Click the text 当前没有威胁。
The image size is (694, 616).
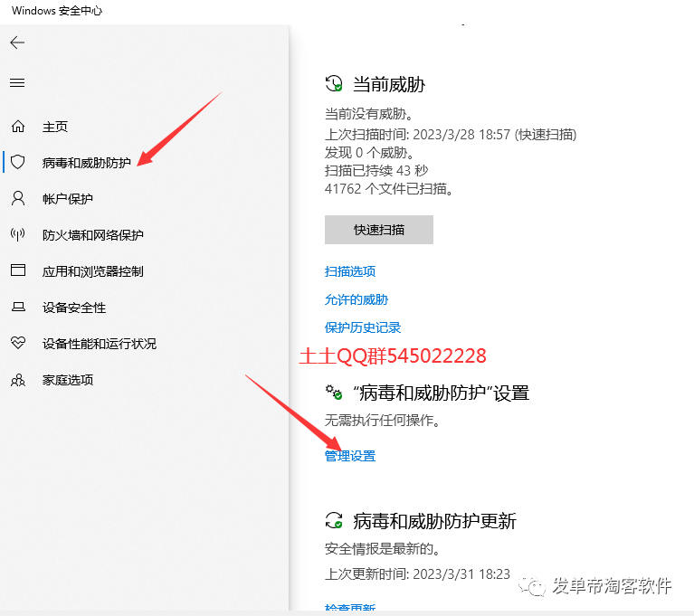point(369,114)
